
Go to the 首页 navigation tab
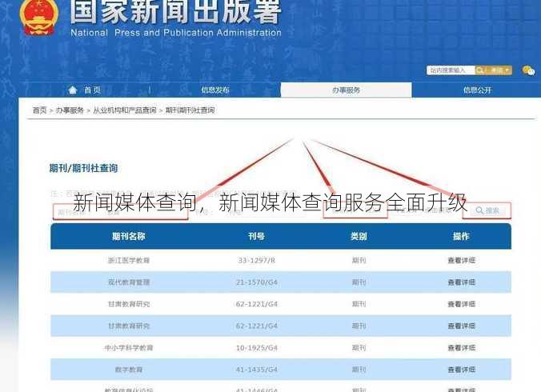pyautogui.click(x=85, y=90)
